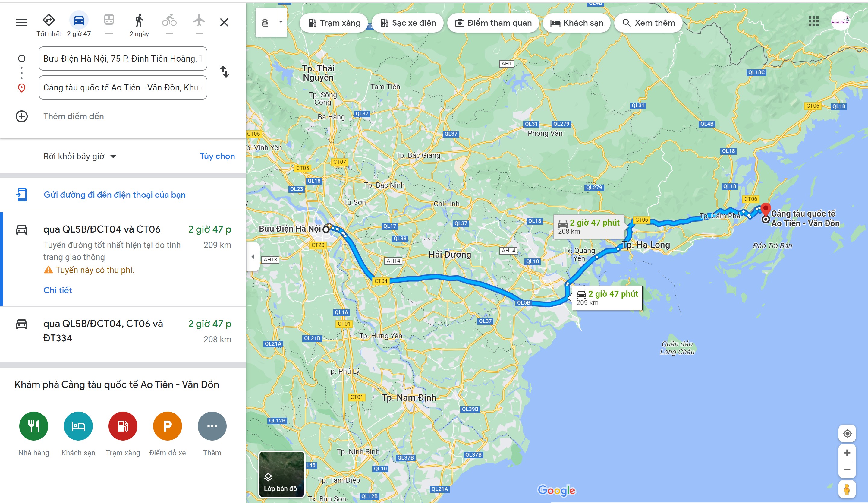Expand Rời khỏi bây giờ dropdown
The image size is (868, 503).
(80, 157)
